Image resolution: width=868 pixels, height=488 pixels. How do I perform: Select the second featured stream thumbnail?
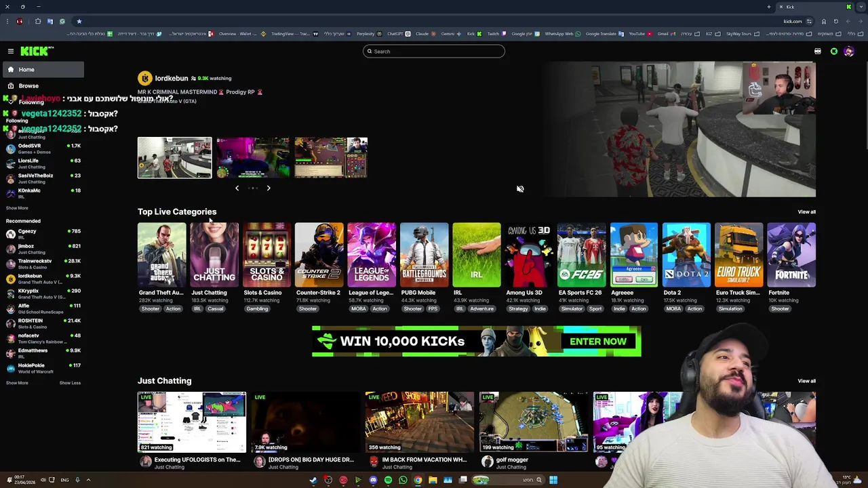click(253, 158)
